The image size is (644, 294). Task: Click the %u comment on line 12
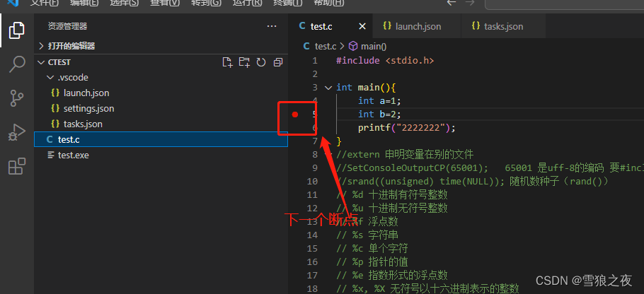coord(392,208)
